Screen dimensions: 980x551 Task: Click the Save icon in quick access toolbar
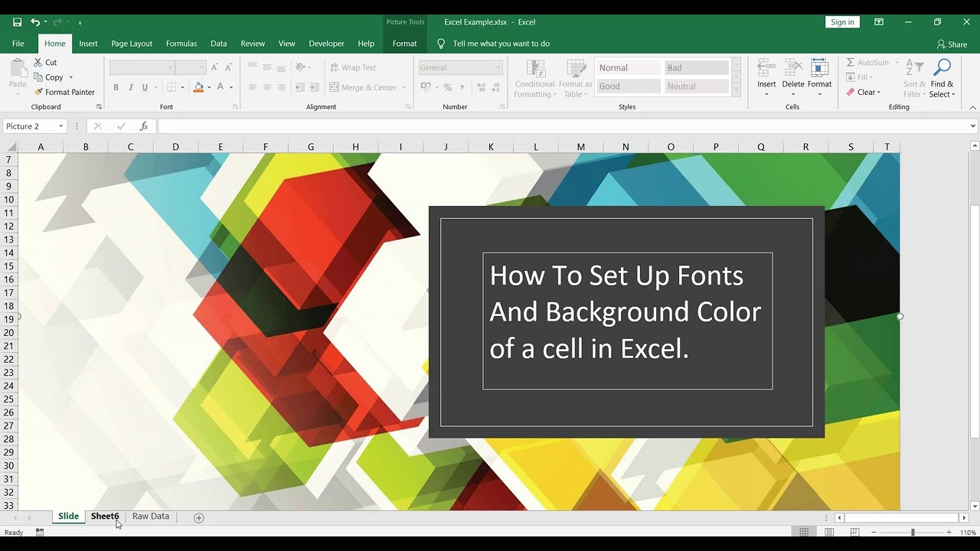pos(17,22)
